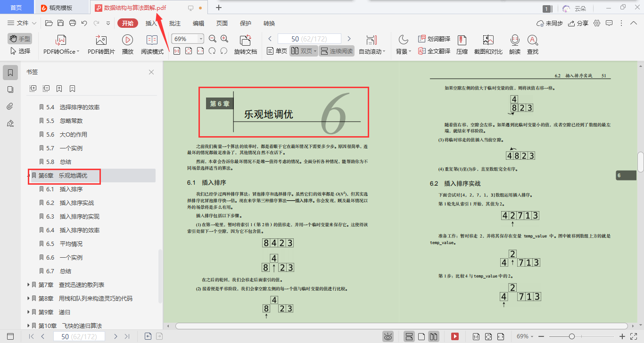Start slideshow with the 播放 button
Viewport: 644px width, 343px height.
[127, 45]
